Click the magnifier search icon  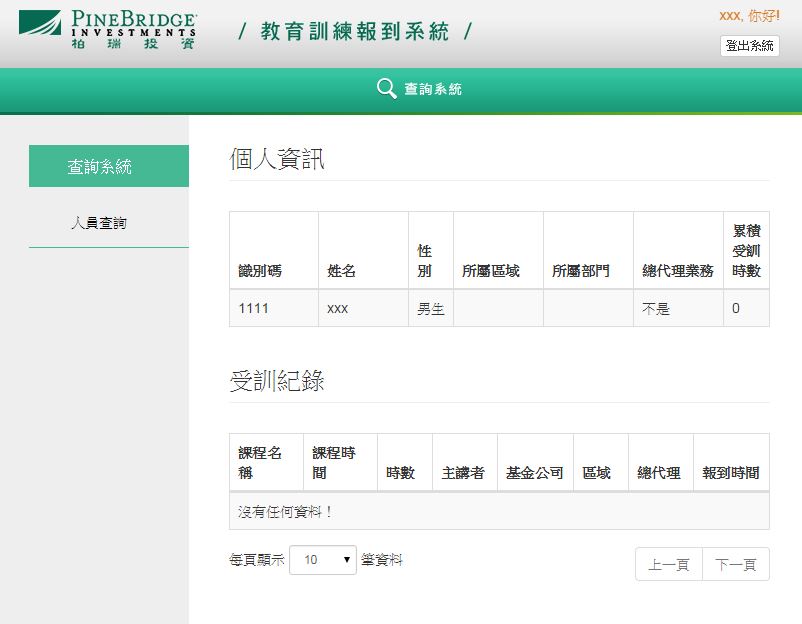(387, 88)
